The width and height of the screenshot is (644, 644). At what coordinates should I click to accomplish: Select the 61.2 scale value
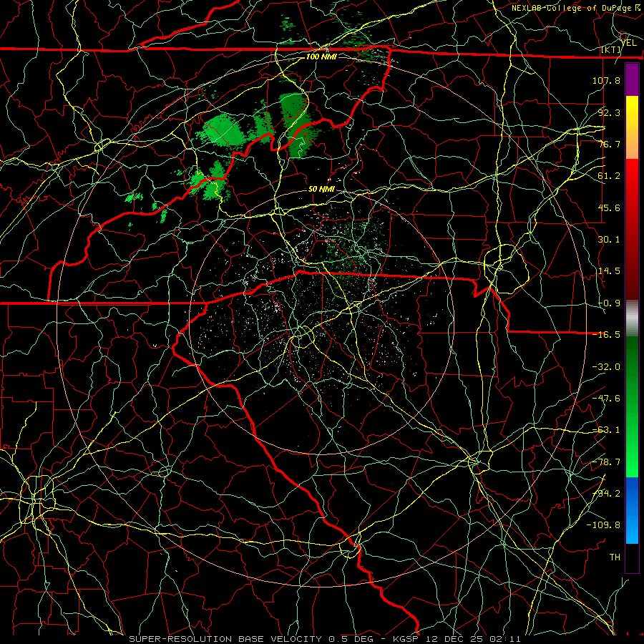click(x=609, y=176)
